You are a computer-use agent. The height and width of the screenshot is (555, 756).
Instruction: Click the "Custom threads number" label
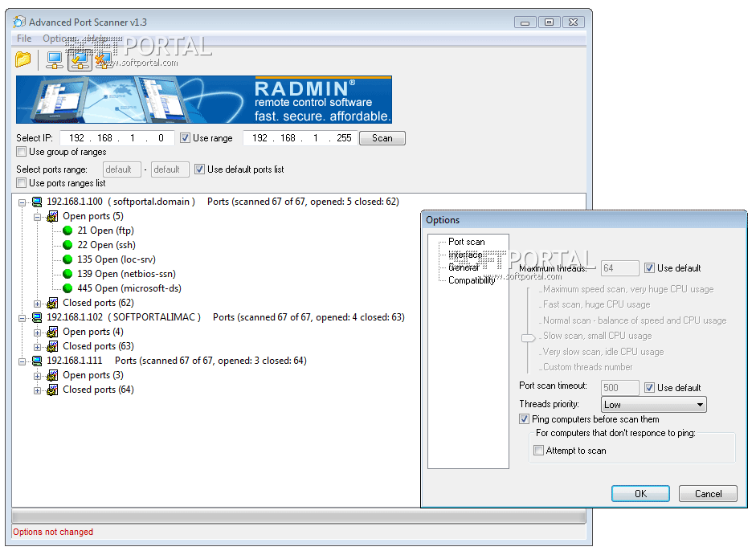tap(588, 367)
